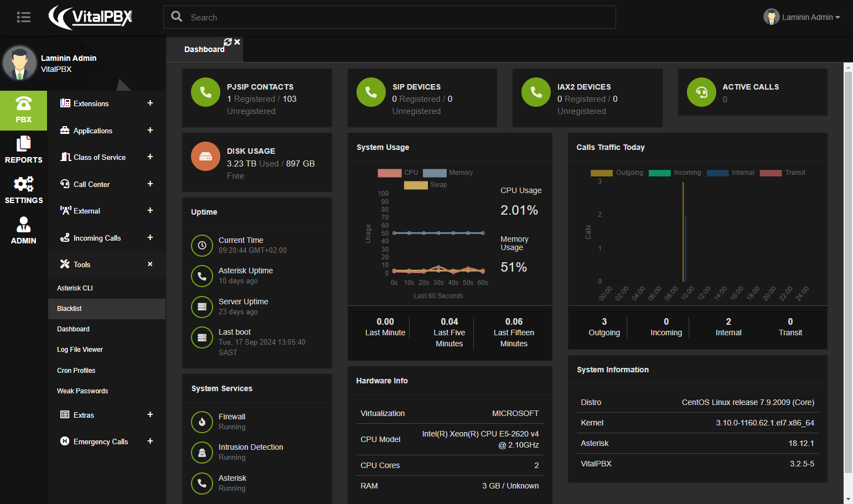This screenshot has height=504, width=853.
Task: Click the Asterisk service phone icon
Action: click(x=202, y=483)
